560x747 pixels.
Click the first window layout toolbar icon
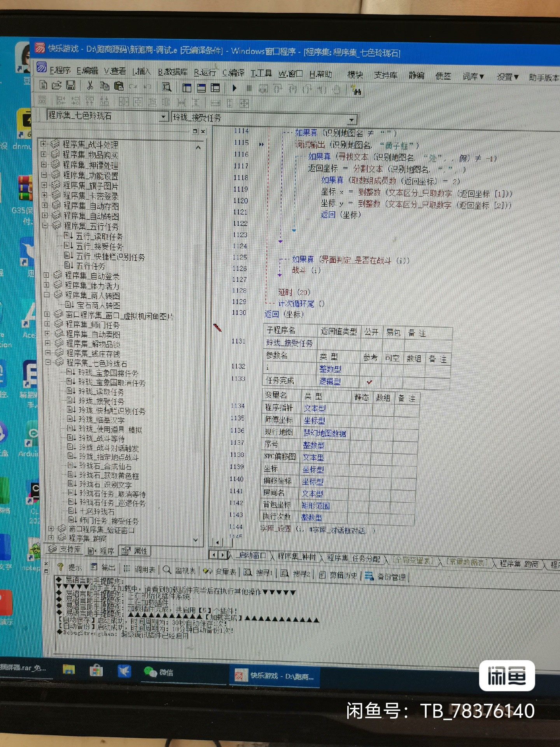187,88
